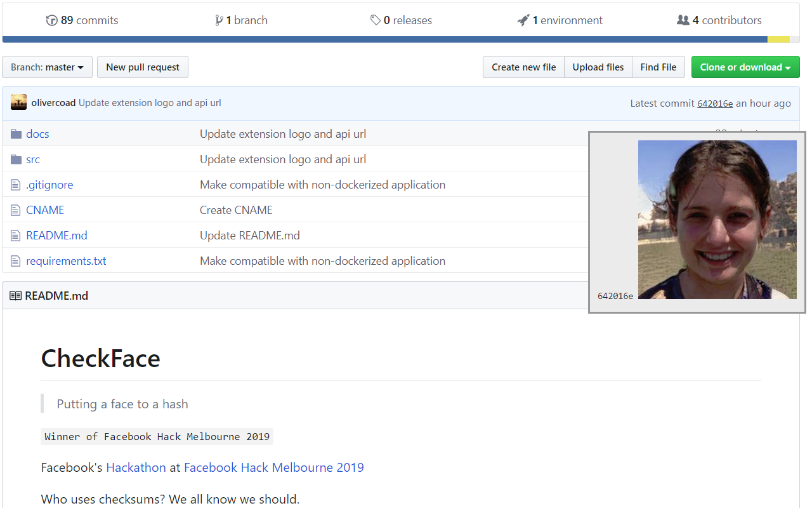Click the requirements.txt file icon
Image resolution: width=812 pixels, height=508 pixels.
(16, 261)
